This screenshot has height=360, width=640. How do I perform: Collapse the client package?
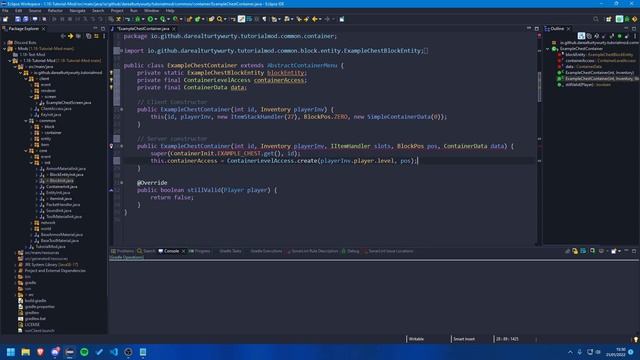(x=26, y=79)
